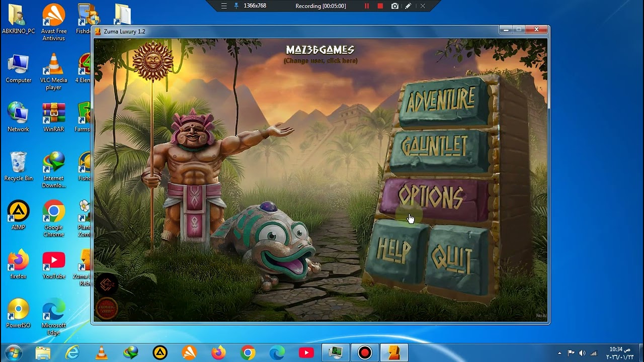Open the Action Center flag in the tray

point(571,353)
